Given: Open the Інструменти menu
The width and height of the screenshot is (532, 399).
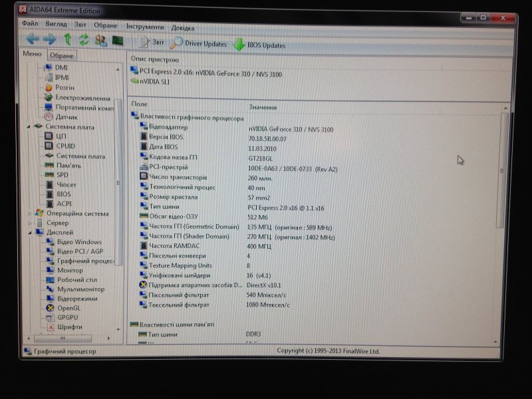Looking at the screenshot, I should click(x=144, y=27).
